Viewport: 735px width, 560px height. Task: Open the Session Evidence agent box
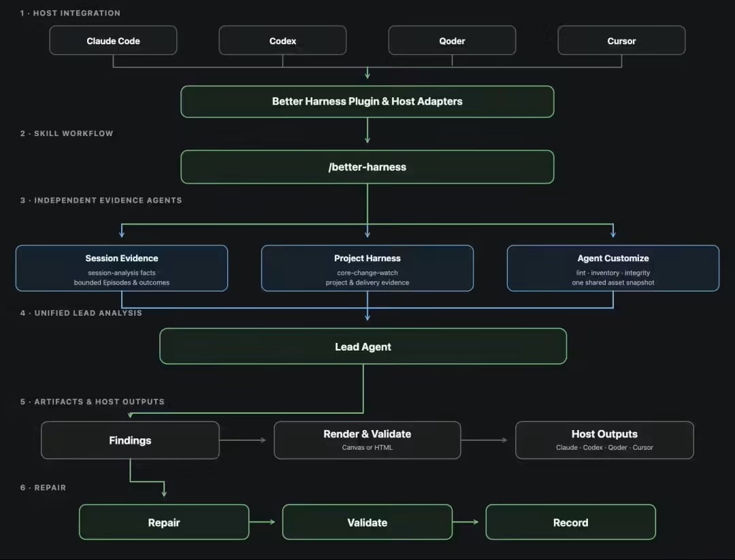pos(121,268)
